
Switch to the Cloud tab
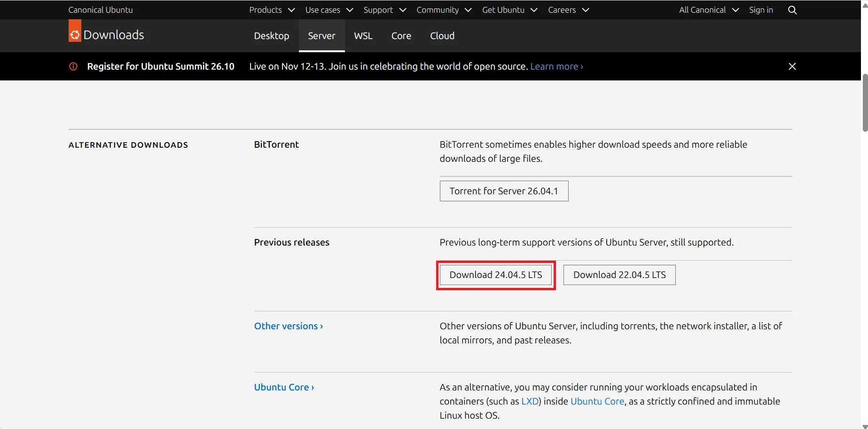tap(442, 36)
